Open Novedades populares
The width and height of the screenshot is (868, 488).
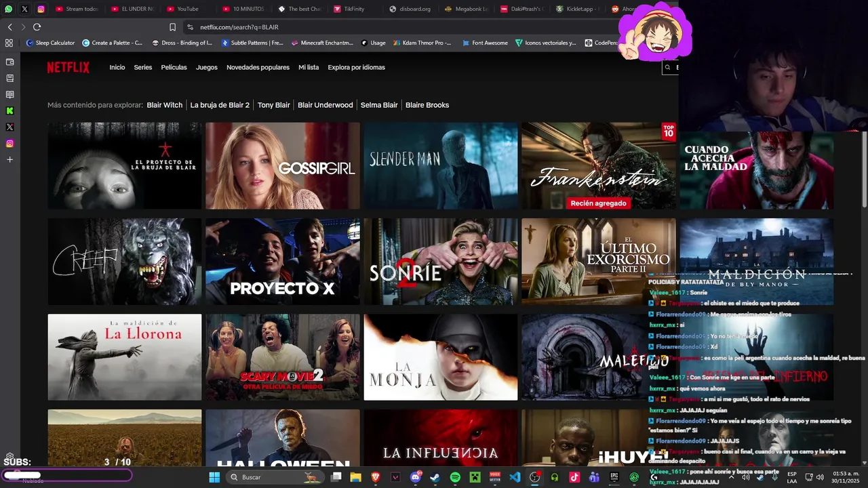(258, 67)
